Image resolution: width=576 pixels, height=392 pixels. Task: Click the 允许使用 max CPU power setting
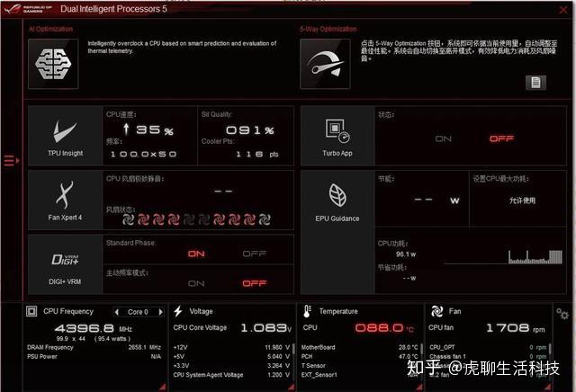522,200
